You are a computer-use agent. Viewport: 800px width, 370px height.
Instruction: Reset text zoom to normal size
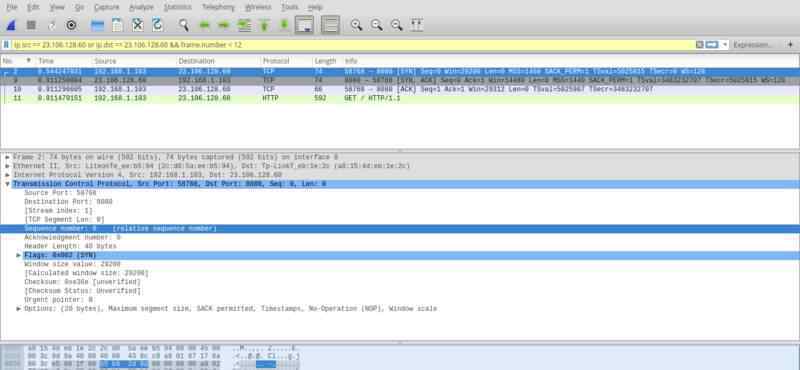[396, 25]
